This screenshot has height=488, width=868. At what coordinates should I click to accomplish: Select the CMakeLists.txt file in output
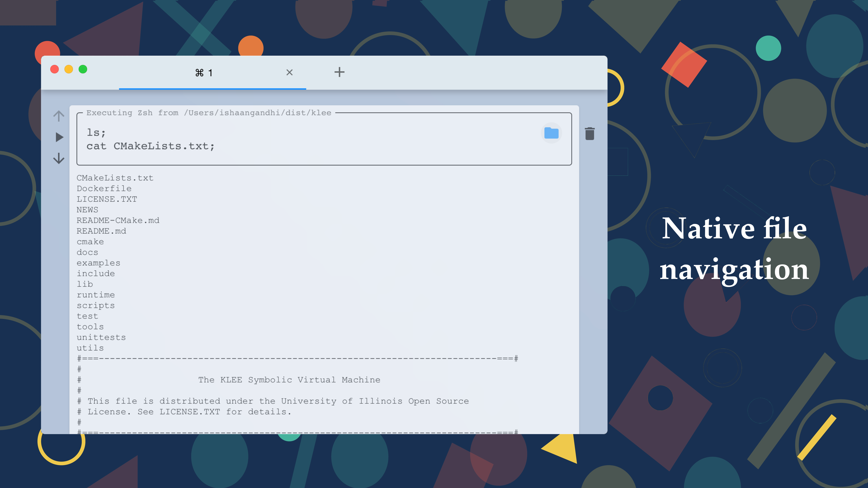(x=115, y=178)
